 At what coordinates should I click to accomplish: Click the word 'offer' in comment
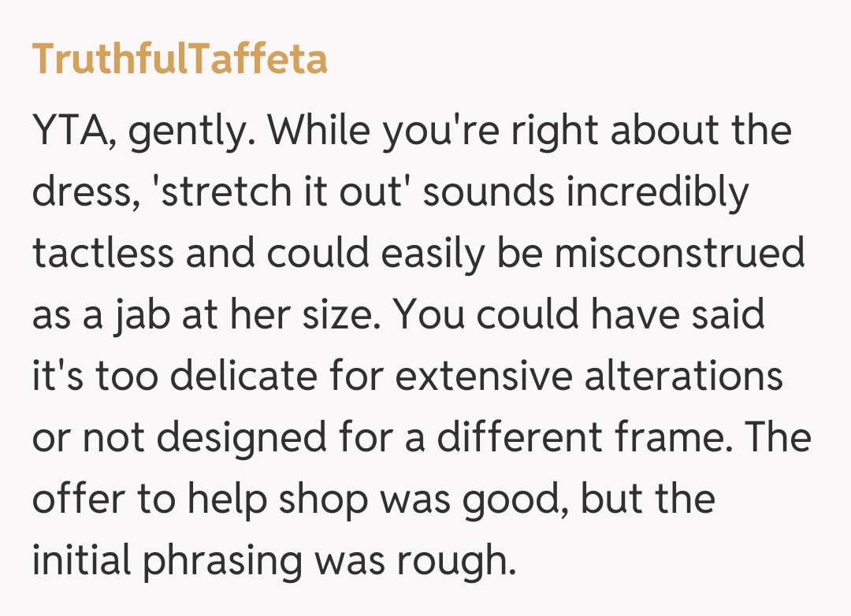[76, 499]
